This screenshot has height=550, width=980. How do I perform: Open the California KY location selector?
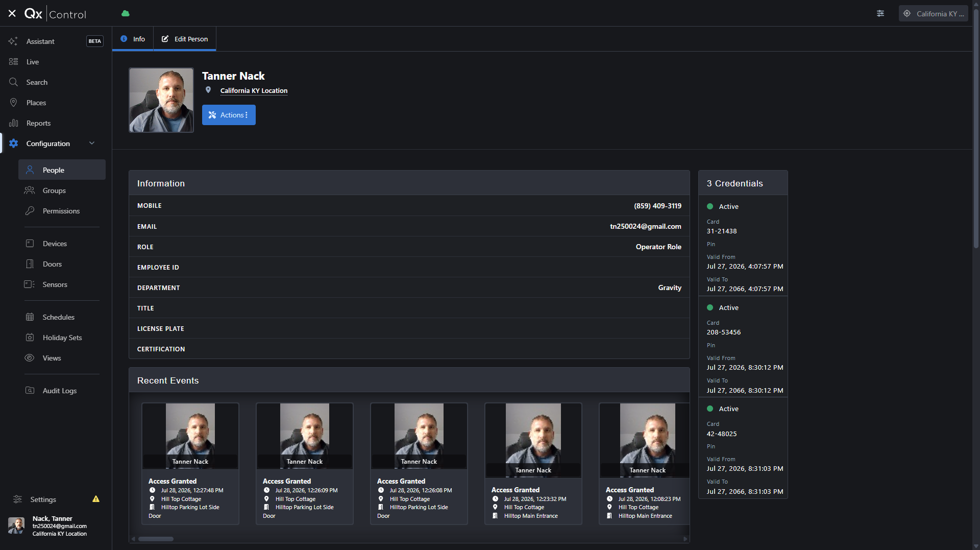(933, 14)
